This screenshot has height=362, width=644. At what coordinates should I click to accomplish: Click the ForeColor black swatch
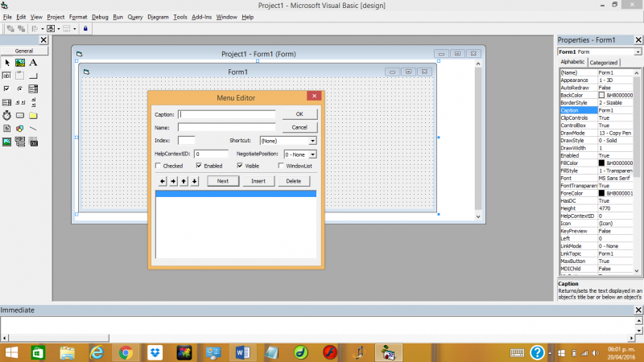[601, 193]
